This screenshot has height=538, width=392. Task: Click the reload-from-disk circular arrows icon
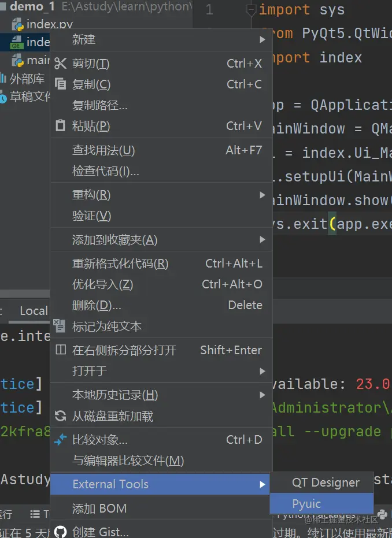[x=60, y=416]
